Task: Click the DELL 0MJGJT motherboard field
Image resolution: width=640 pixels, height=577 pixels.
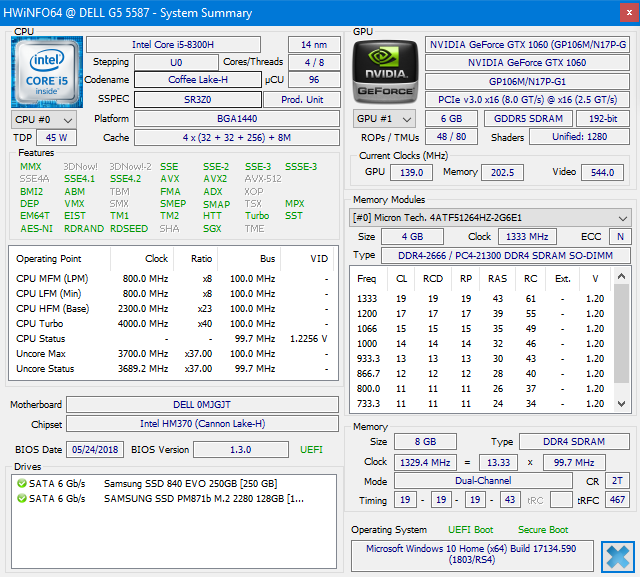Action: (x=202, y=404)
